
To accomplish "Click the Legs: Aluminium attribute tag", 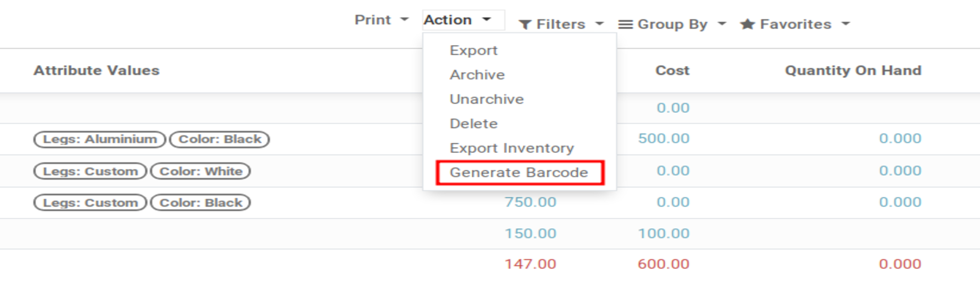I will [x=99, y=140].
